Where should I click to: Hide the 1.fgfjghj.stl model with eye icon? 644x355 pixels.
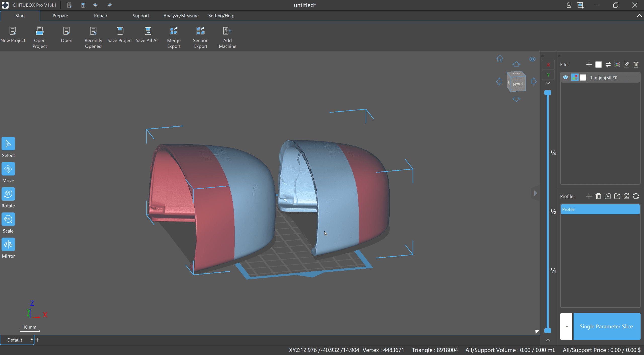point(565,78)
